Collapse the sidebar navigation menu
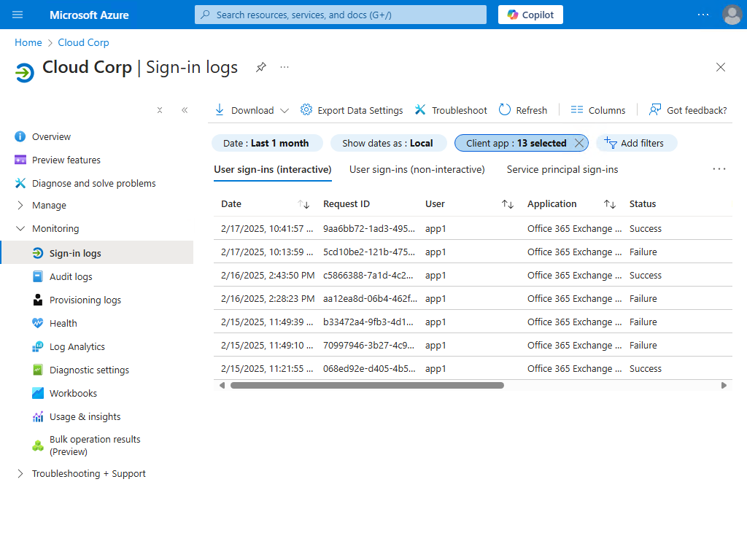Image resolution: width=747 pixels, height=560 pixels. (x=185, y=111)
